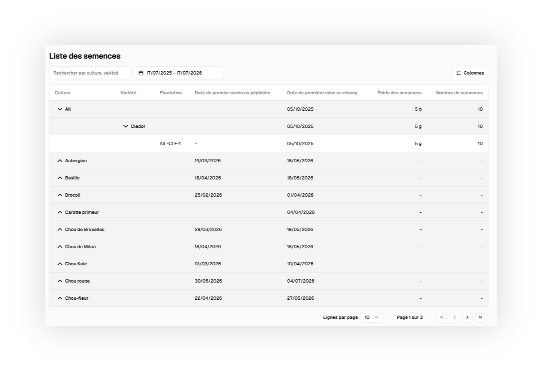Click 18/04/2026 date in the Basilic row

tap(208, 178)
